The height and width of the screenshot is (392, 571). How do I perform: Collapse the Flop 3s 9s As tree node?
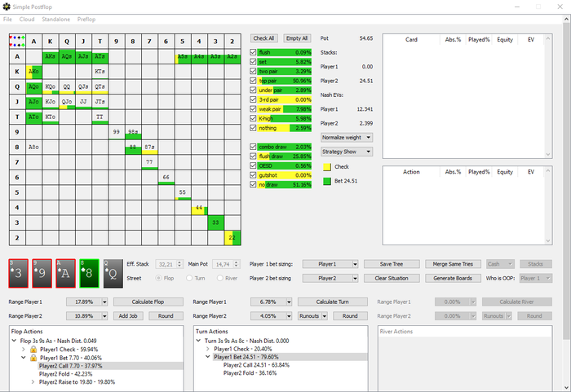(14, 341)
